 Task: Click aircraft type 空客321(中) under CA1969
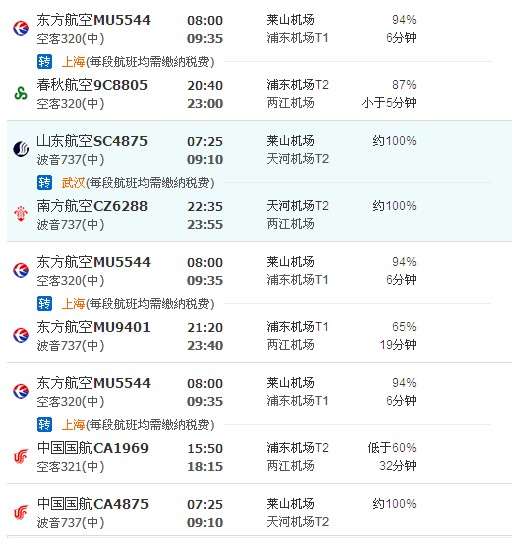[x=70, y=467]
